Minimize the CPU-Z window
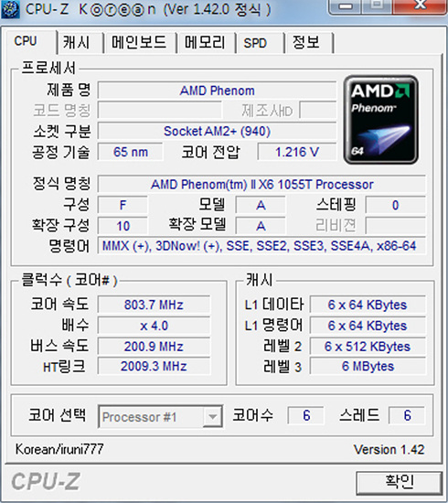The height and width of the screenshot is (503, 448). click(346, 6)
